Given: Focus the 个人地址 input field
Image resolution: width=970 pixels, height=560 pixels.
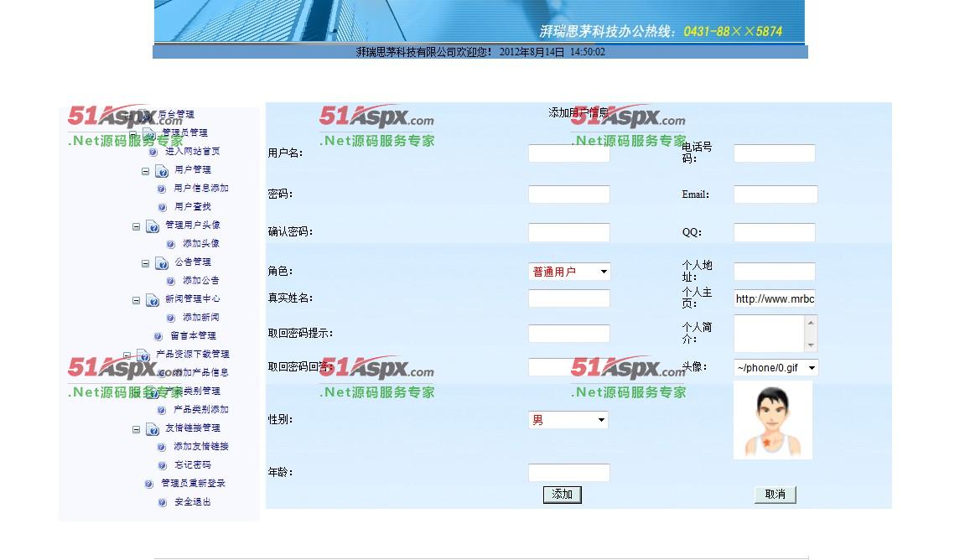Looking at the screenshot, I should pyautogui.click(x=775, y=272).
